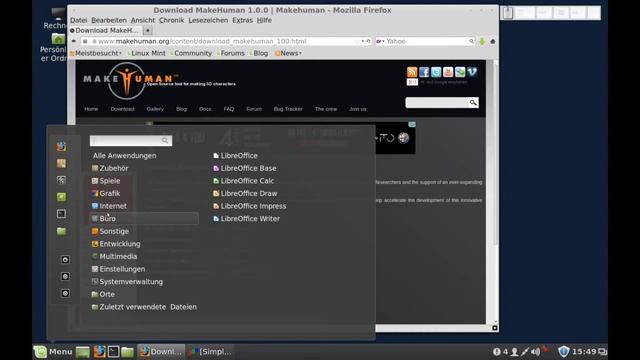Open Firefox downloads arrow icon
The width and height of the screenshot is (640, 360).
click(482, 41)
